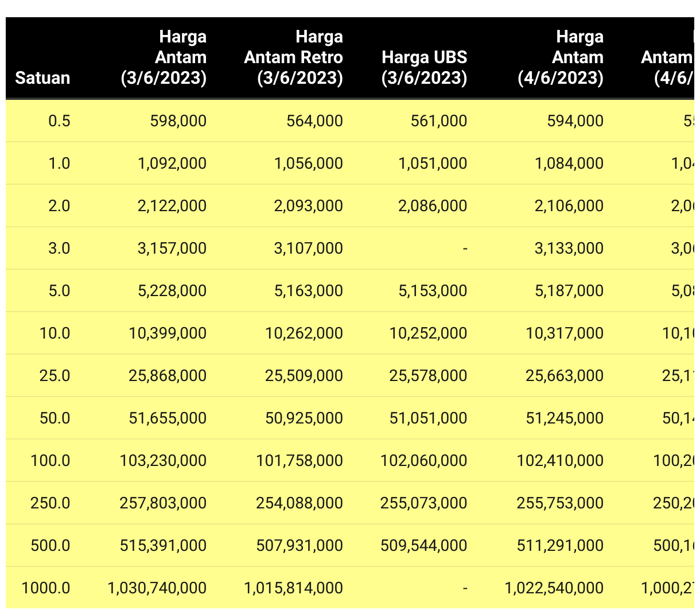The image size is (700, 614).
Task: Click the figure "5,187,000"
Action: (x=569, y=290)
